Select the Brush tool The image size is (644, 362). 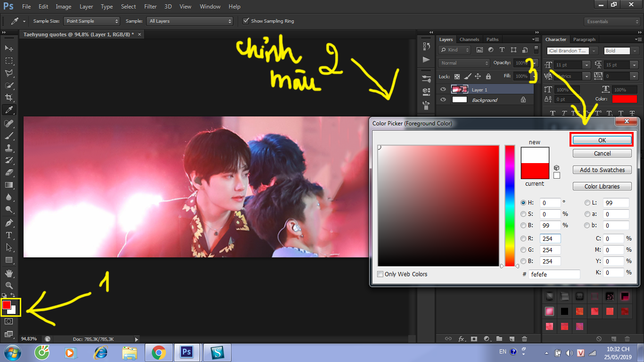pyautogui.click(x=8, y=136)
